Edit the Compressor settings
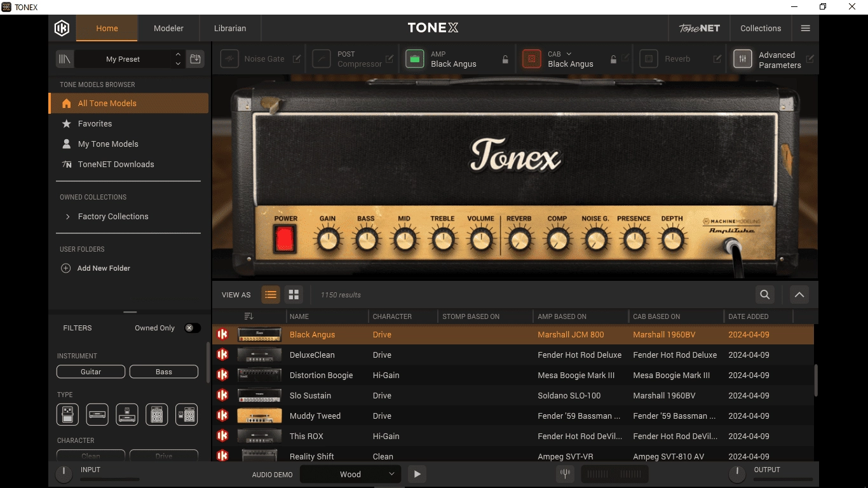868x488 pixels. pyautogui.click(x=390, y=59)
